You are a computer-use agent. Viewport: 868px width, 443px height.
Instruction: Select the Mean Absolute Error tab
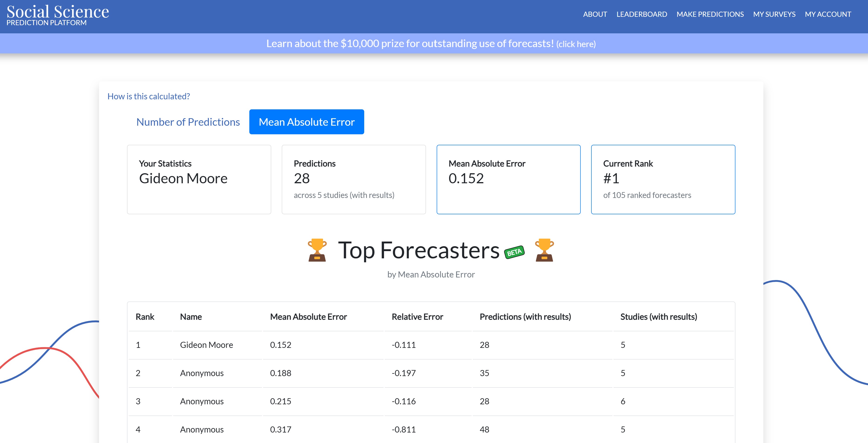pos(307,122)
